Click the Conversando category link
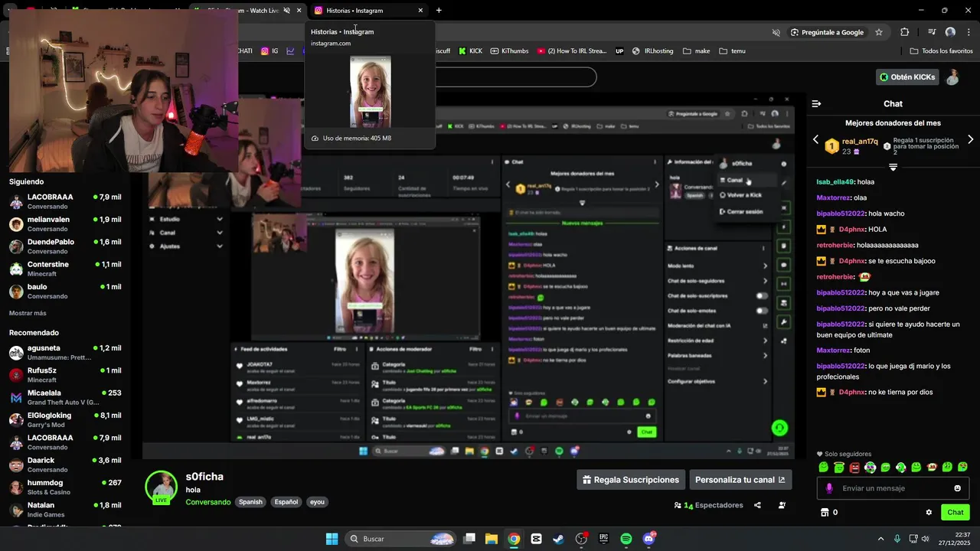This screenshot has height=551, width=980. tap(207, 502)
